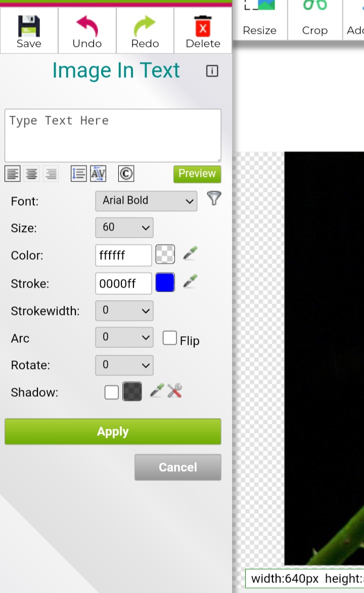Insert copyright symbol

coord(126,174)
